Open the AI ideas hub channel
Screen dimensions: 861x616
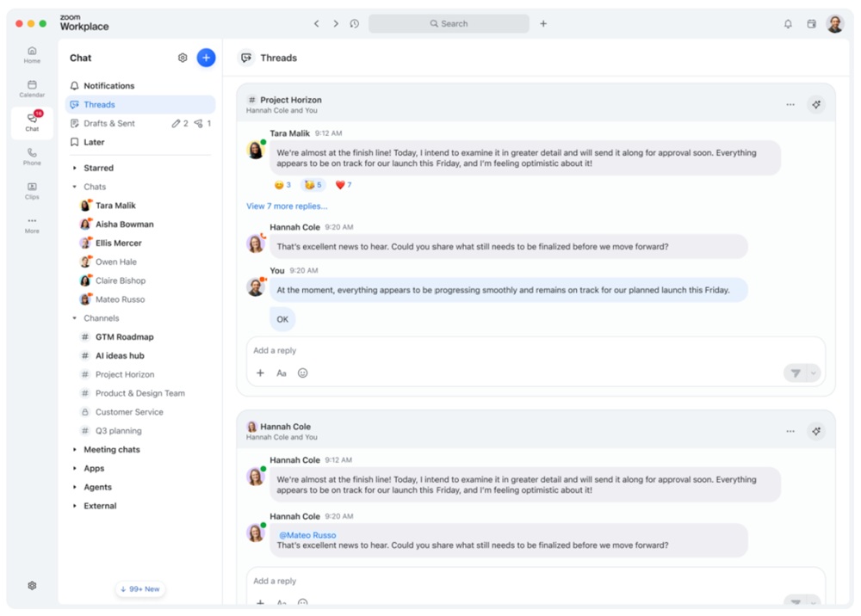pyautogui.click(x=140, y=355)
